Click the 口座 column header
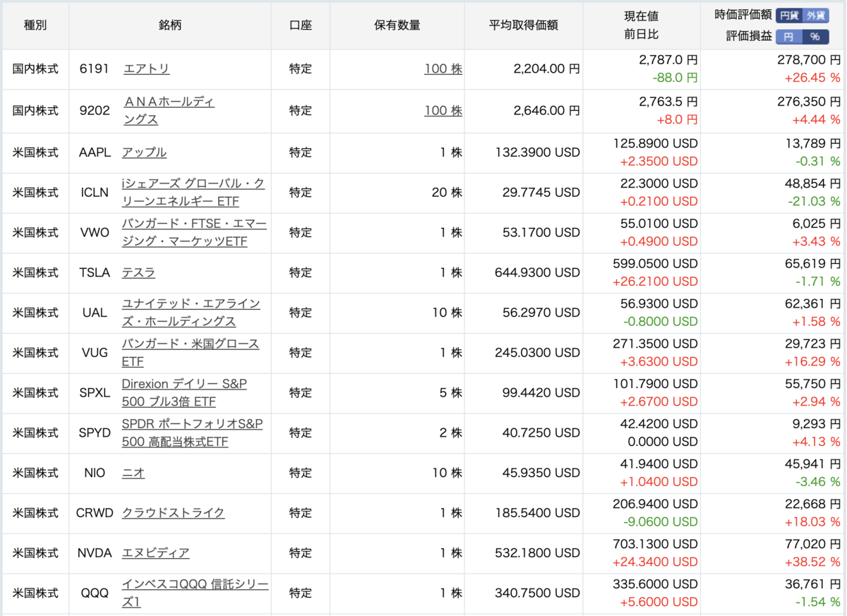The height and width of the screenshot is (616, 847). click(x=300, y=25)
